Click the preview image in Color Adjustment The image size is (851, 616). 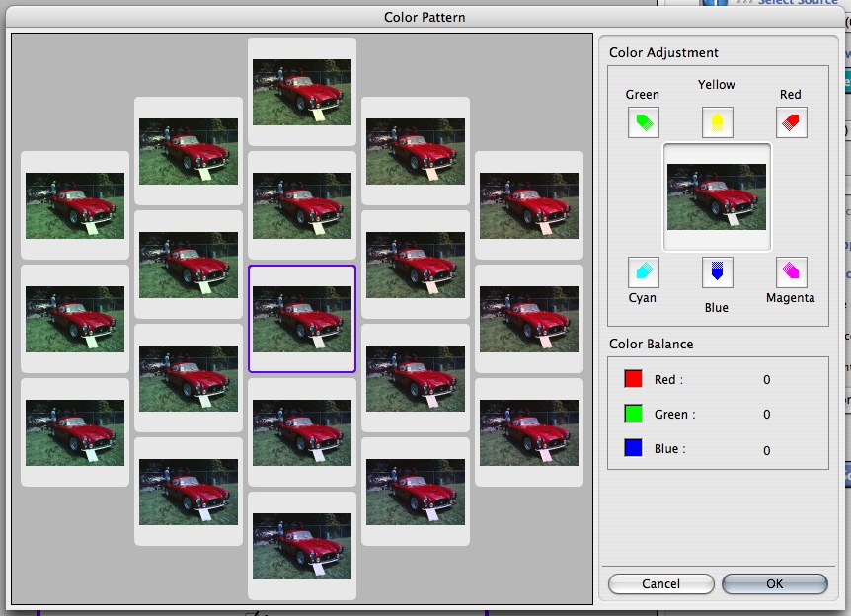[717, 197]
